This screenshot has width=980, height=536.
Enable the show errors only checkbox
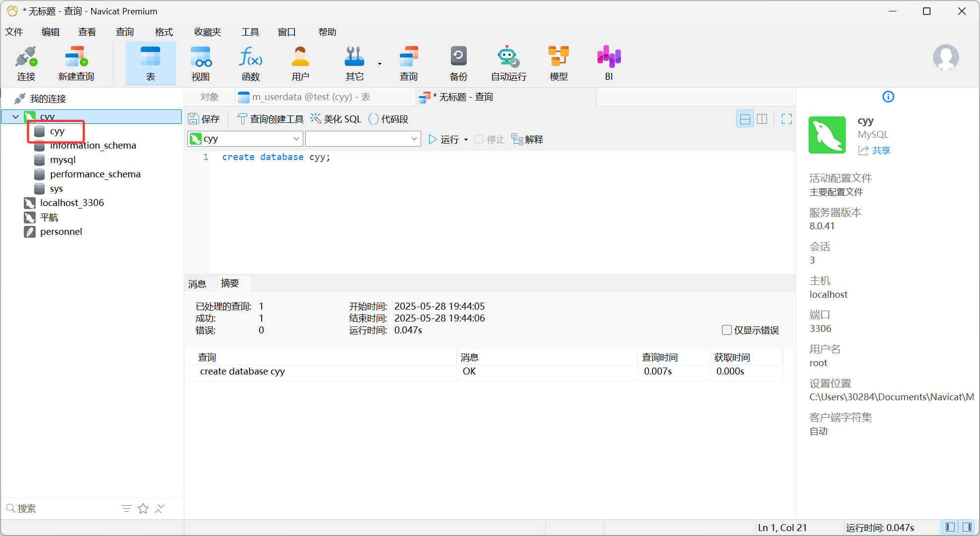pyautogui.click(x=727, y=330)
